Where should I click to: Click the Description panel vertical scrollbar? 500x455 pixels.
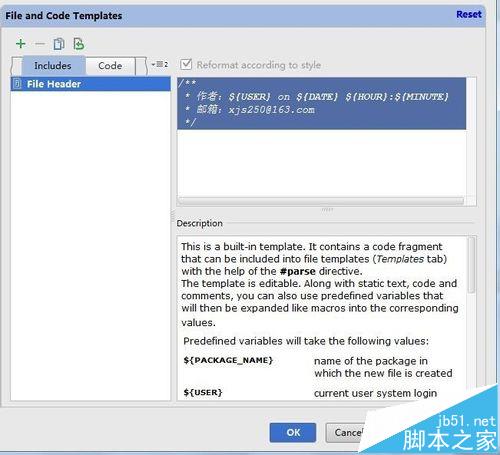pos(472,265)
